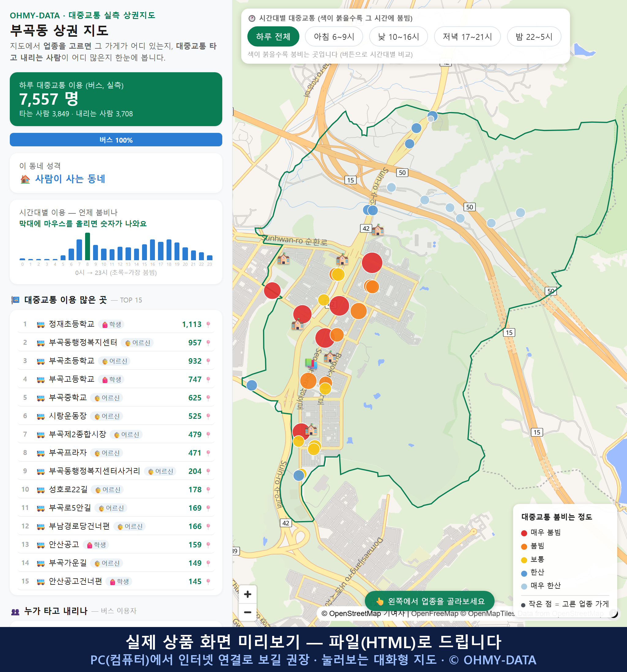Select the 저녁 17~21시 time filter
Image resolution: width=627 pixels, height=672 pixels.
point(467,36)
